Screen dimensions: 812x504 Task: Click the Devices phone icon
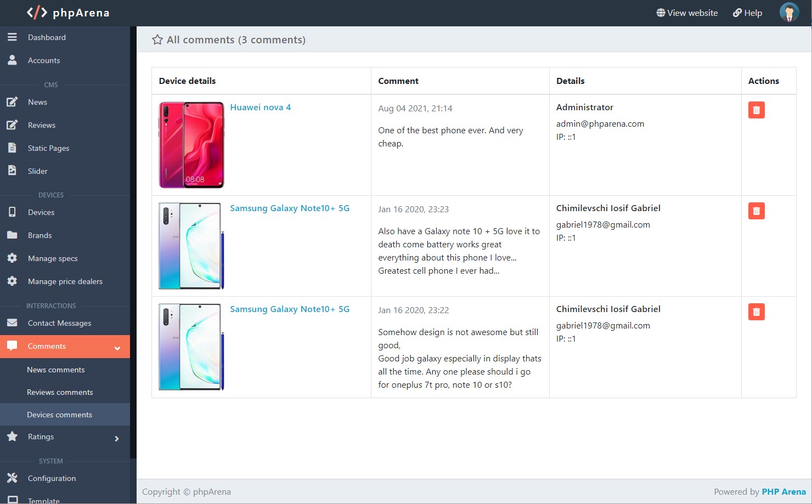point(12,212)
